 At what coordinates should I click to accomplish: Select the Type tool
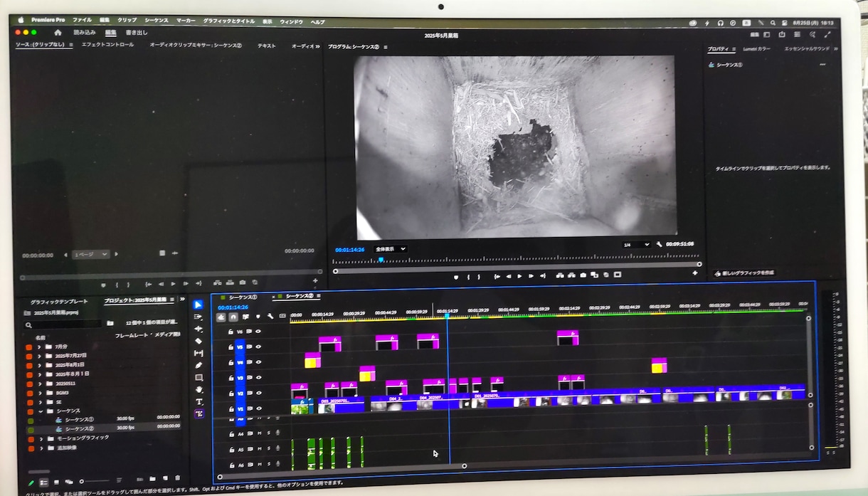click(x=199, y=401)
